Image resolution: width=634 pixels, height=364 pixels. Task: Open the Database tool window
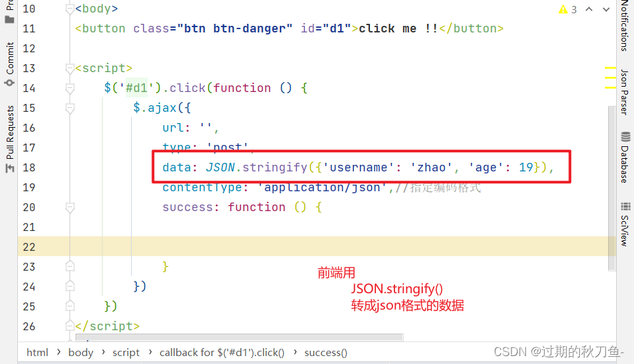pos(625,158)
